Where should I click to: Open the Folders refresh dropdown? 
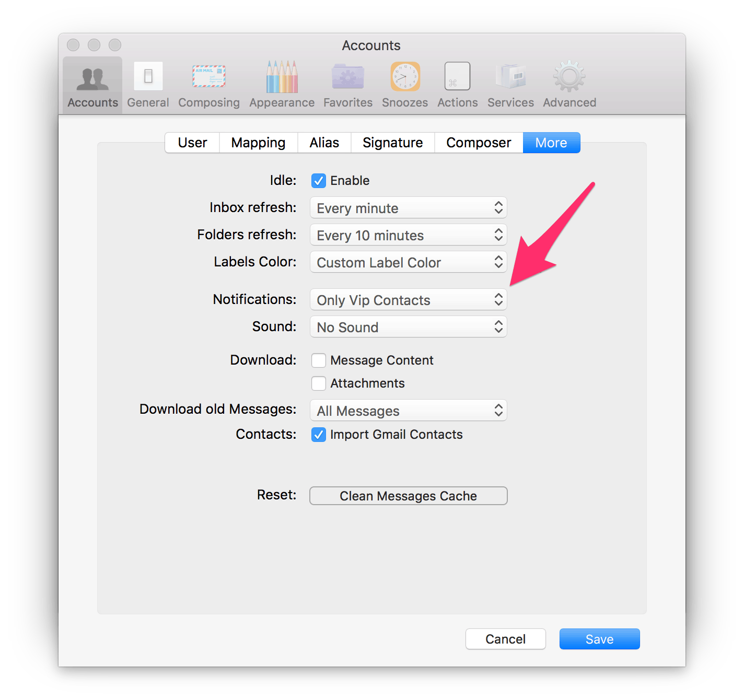pos(409,235)
